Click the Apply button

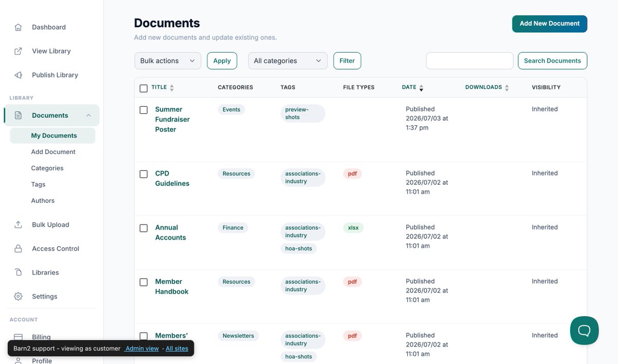point(222,61)
